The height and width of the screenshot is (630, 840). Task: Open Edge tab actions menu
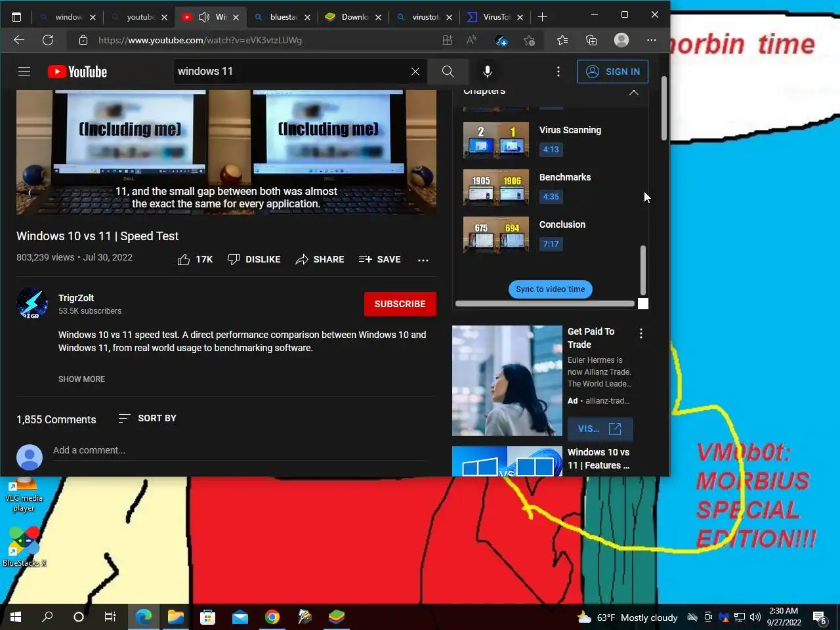click(16, 17)
